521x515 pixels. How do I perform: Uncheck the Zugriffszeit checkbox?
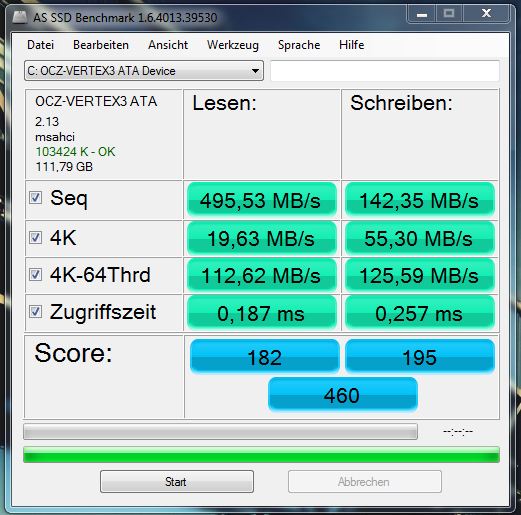click(35, 312)
